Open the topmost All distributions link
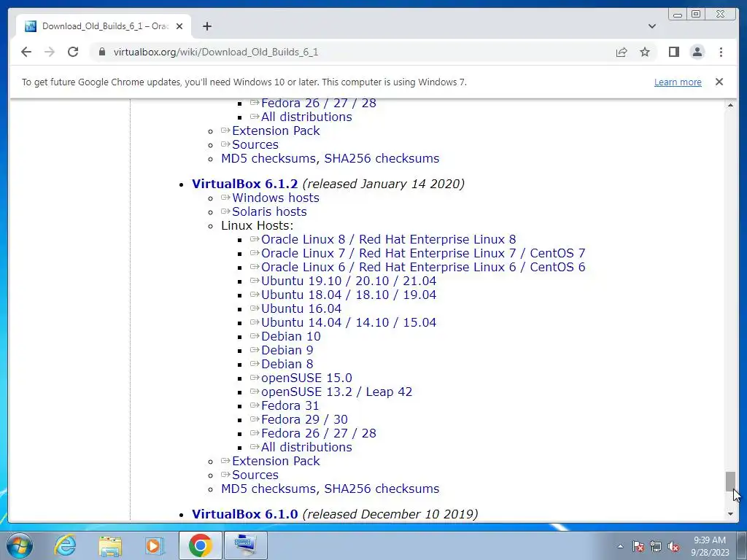 pos(307,117)
